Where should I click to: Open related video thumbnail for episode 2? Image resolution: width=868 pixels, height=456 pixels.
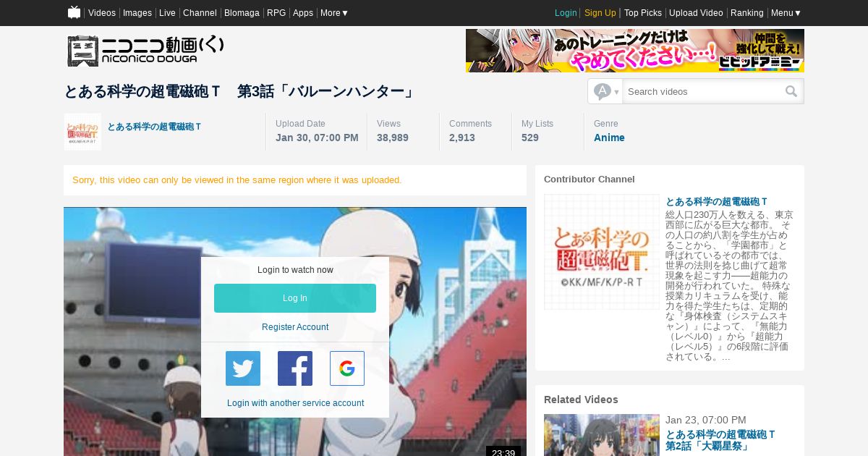[602, 435]
